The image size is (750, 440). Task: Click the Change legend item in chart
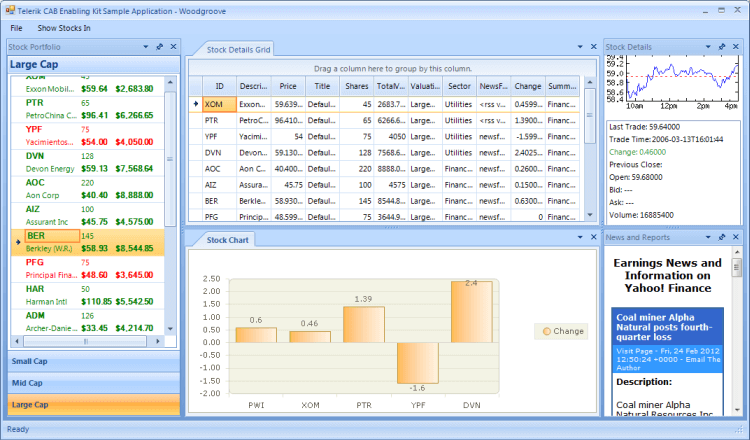(563, 331)
